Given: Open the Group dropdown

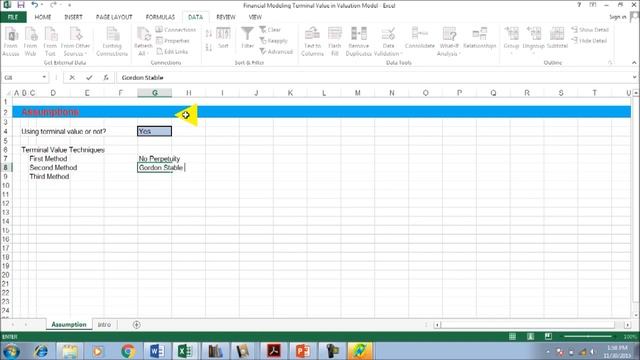Looking at the screenshot, I should tap(511, 40).
